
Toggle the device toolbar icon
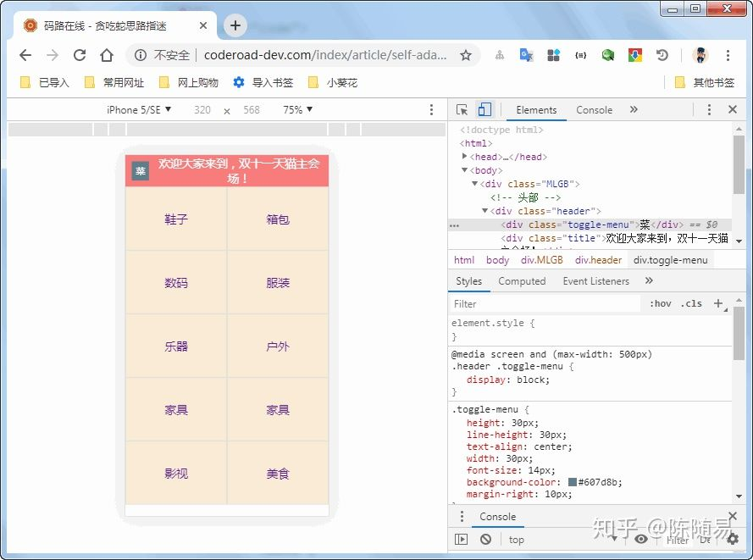click(x=484, y=110)
